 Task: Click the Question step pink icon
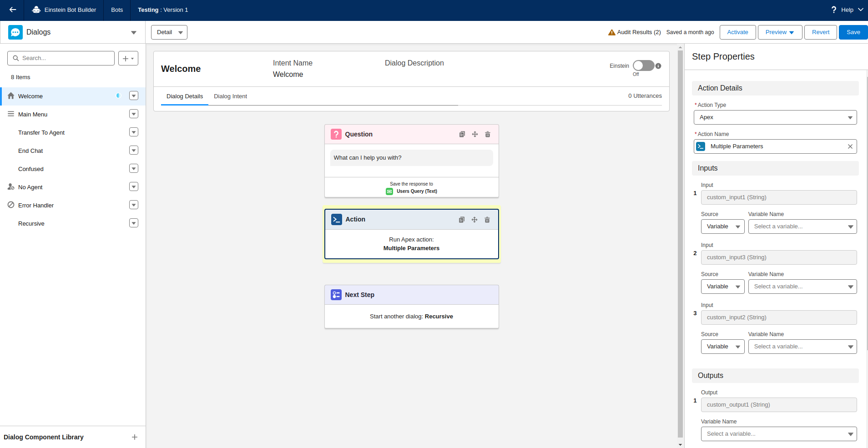(x=336, y=134)
